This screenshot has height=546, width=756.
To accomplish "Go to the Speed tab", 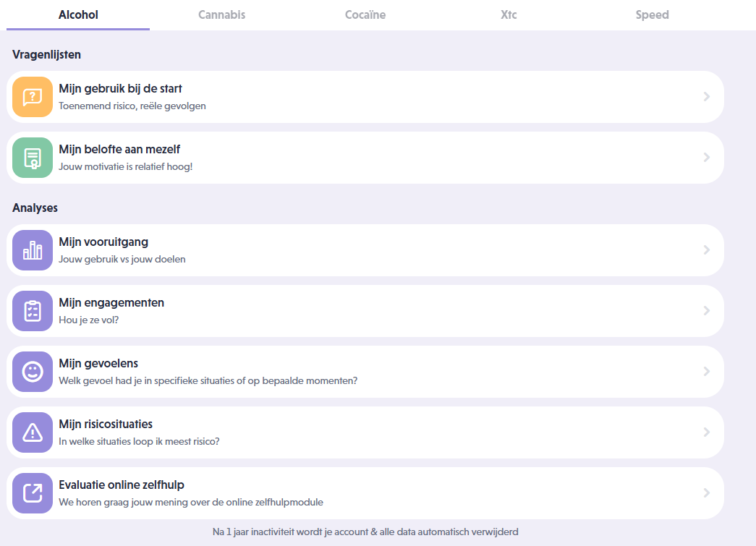I will [652, 14].
